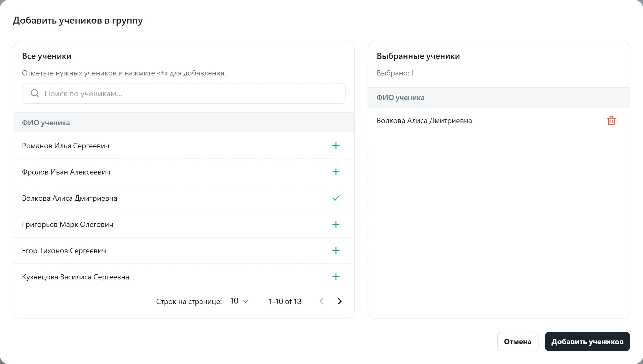The height and width of the screenshot is (364, 643).
Task: Go to next page of students
Action: (x=340, y=301)
